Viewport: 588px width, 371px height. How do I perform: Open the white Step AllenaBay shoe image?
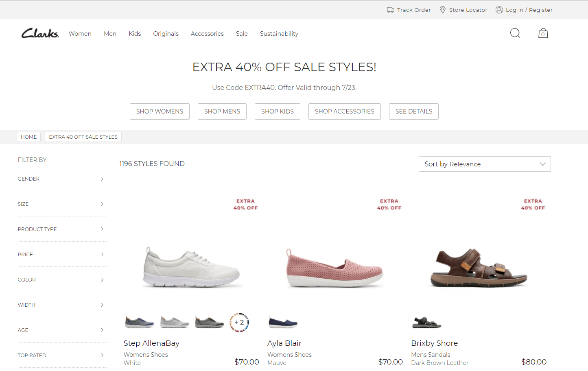click(x=191, y=267)
